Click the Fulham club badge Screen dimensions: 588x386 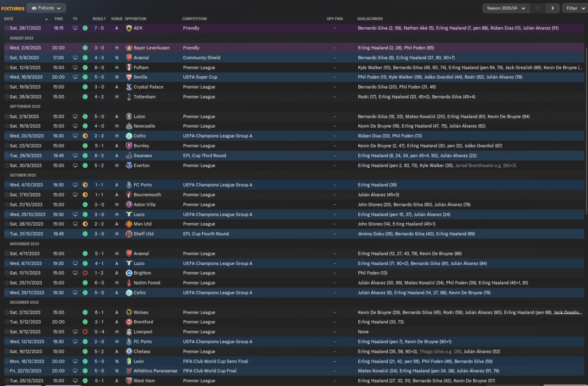click(129, 68)
